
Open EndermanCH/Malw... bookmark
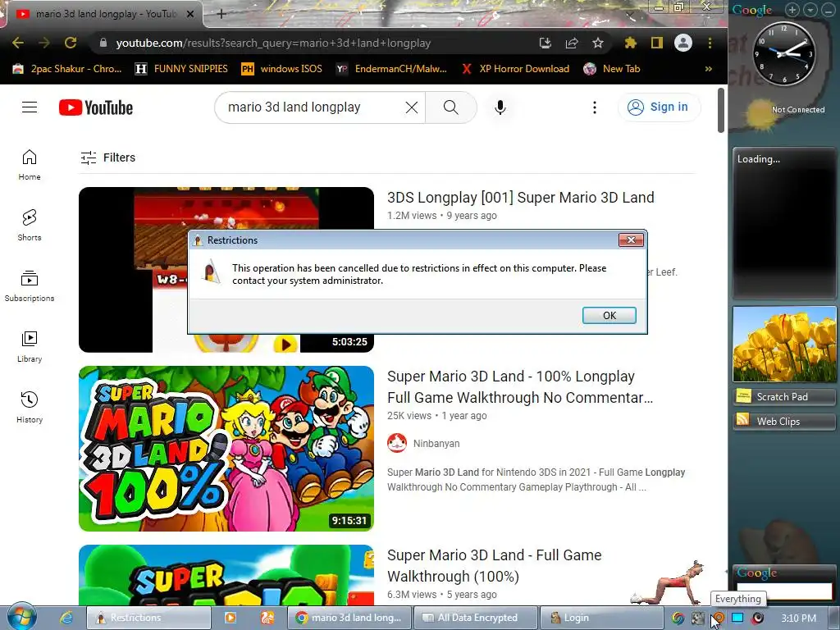coord(392,69)
